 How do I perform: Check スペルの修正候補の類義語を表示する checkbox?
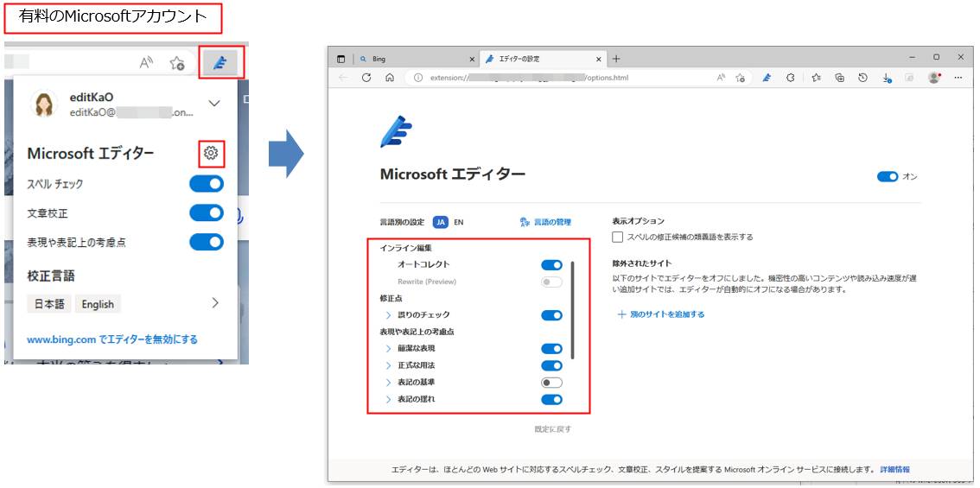click(618, 237)
